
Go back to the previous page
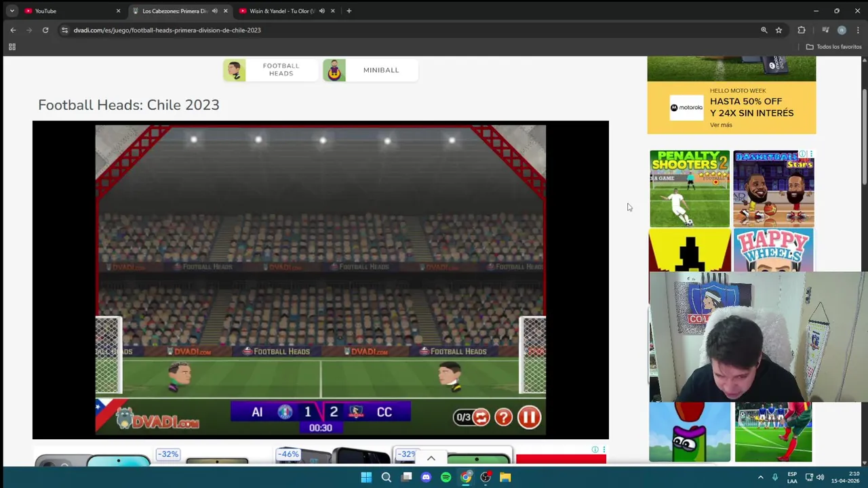(13, 30)
